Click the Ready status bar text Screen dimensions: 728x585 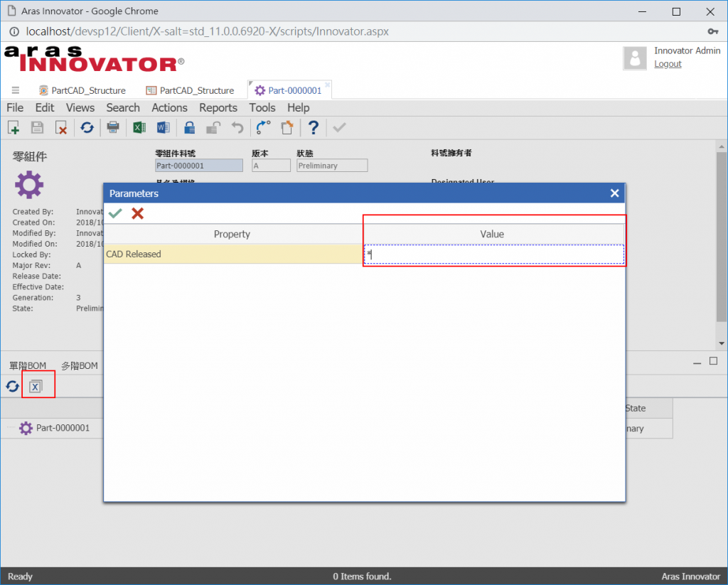coord(20,576)
